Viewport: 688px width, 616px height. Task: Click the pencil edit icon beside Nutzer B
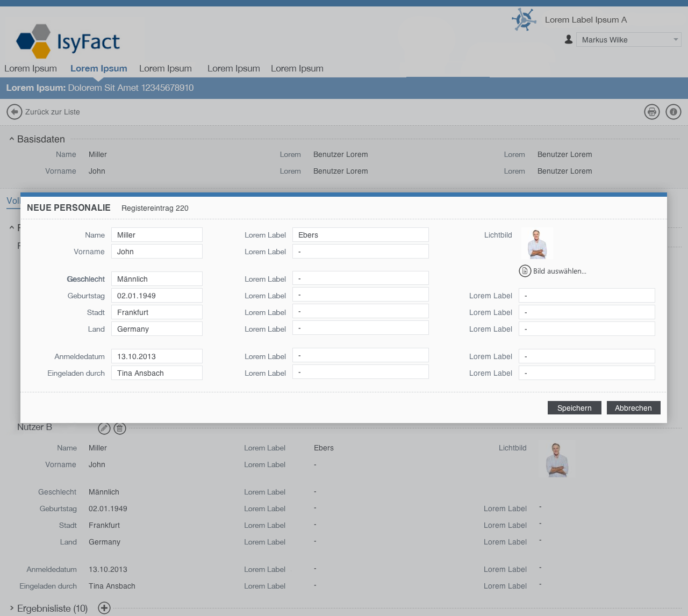click(x=104, y=428)
